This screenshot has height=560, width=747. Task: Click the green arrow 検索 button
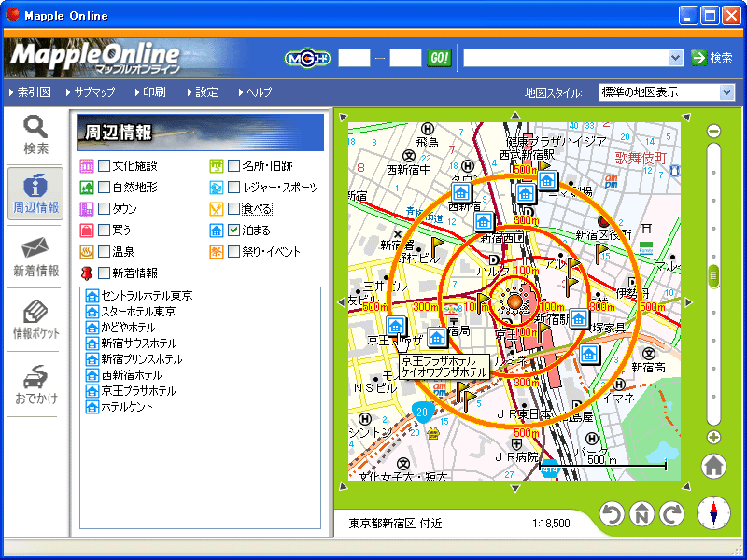[712, 58]
